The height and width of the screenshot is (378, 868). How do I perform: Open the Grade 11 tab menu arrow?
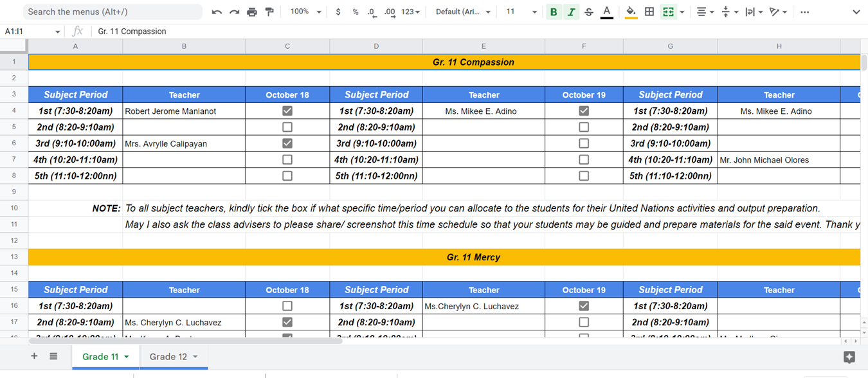[x=127, y=357]
